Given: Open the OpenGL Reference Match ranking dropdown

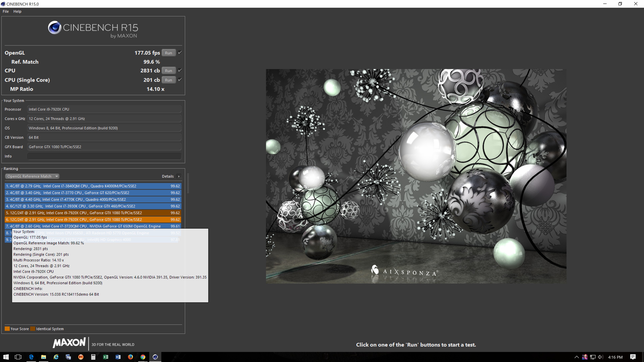Looking at the screenshot, I should pos(32,176).
